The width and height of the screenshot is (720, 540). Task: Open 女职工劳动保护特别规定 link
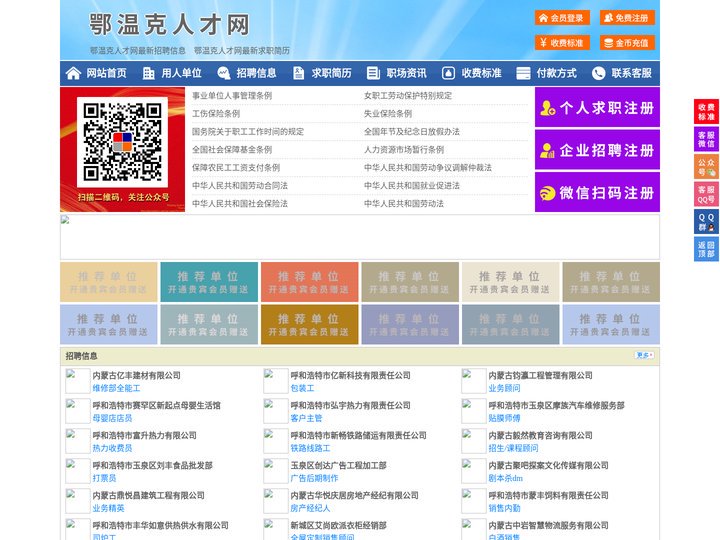pyautogui.click(x=408, y=96)
